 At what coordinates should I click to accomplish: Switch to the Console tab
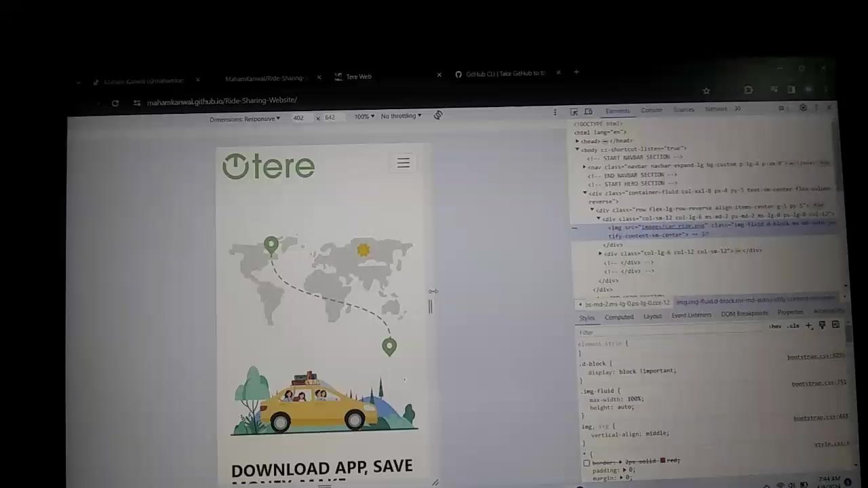point(652,110)
